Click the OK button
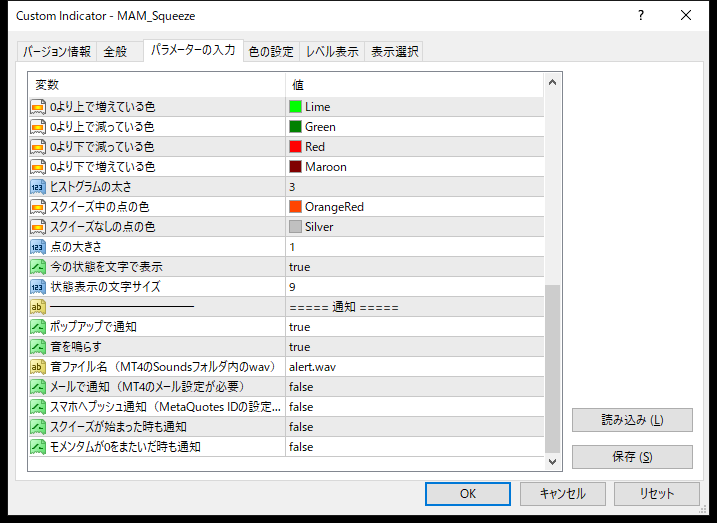 click(468, 494)
